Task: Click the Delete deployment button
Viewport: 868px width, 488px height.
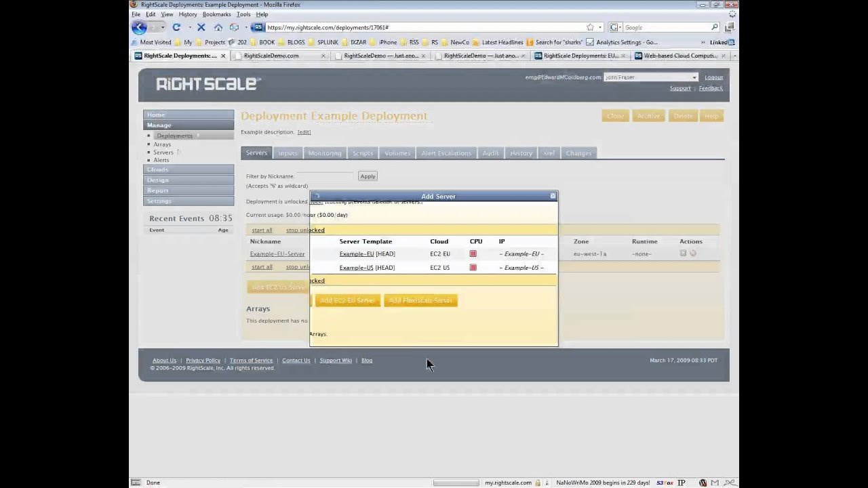Action: pyautogui.click(x=683, y=116)
